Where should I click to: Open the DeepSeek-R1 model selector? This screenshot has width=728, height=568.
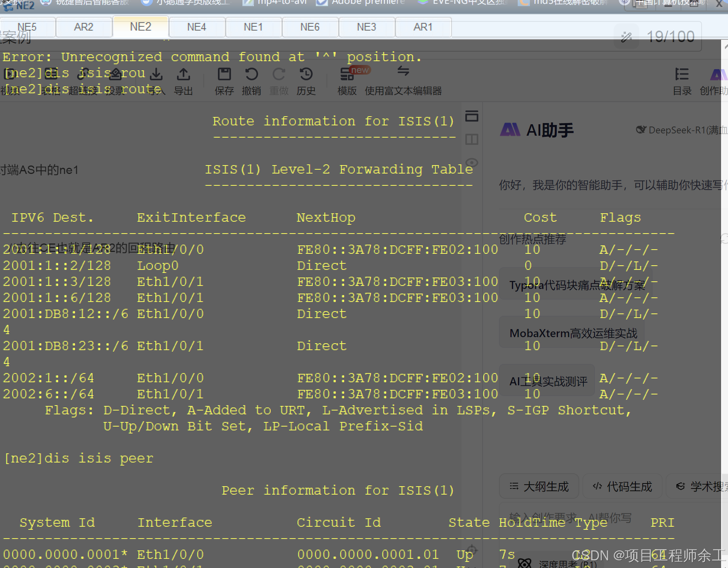[682, 130]
